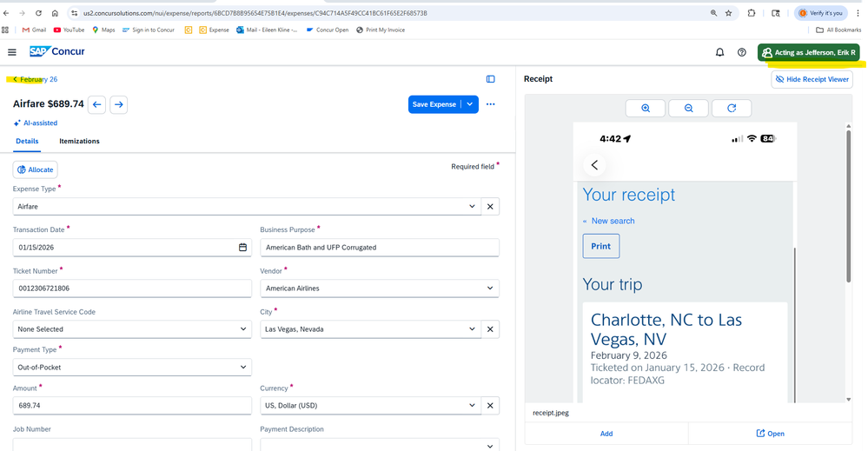Clear the Expense Type Airfare selection
Viewport: 868px width, 451px height.
coord(490,207)
